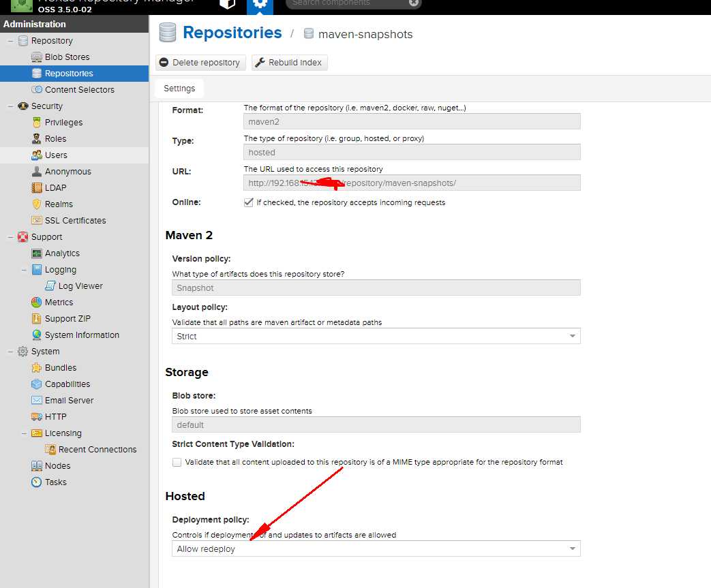Click the Tasks clock icon
The height and width of the screenshot is (588, 711).
tap(37, 482)
